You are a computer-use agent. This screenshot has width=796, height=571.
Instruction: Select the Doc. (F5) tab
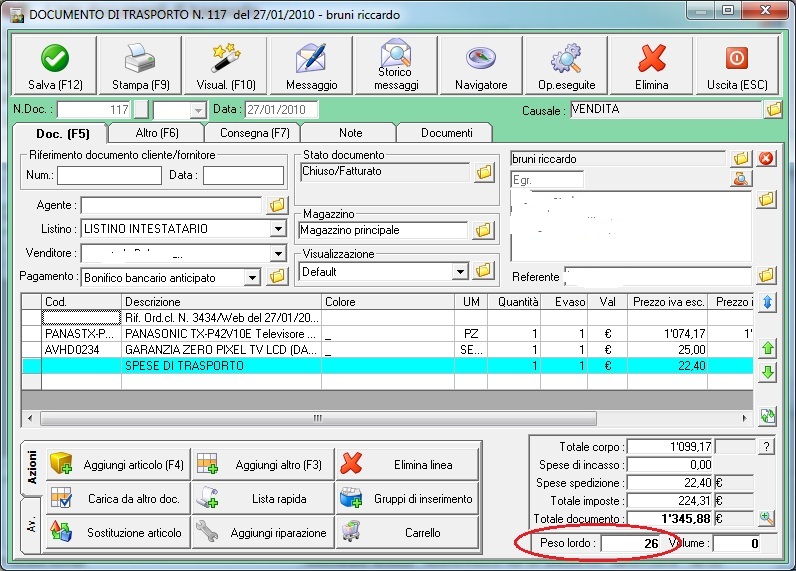pos(62,133)
